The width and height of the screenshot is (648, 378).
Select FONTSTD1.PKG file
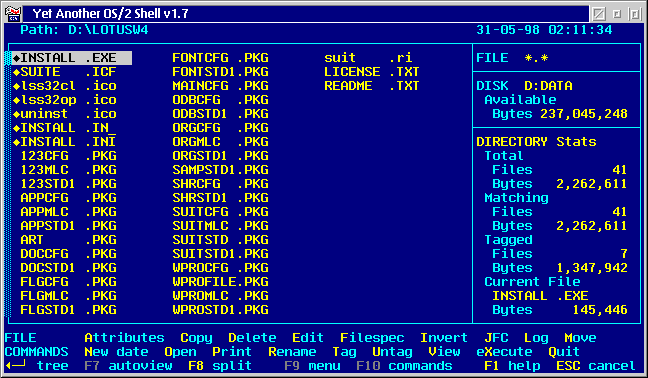point(220,72)
